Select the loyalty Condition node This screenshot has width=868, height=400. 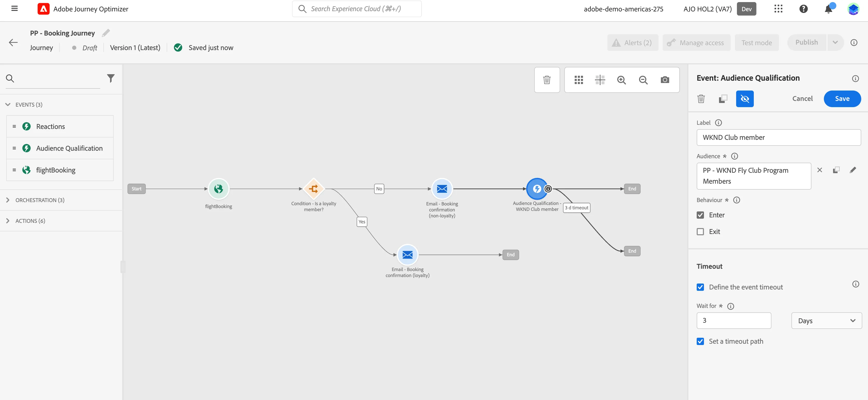pos(313,189)
